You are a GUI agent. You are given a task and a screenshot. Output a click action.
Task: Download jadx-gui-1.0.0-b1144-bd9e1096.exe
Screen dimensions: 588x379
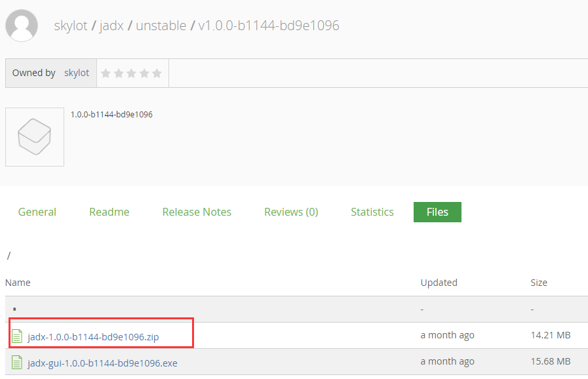(x=102, y=363)
